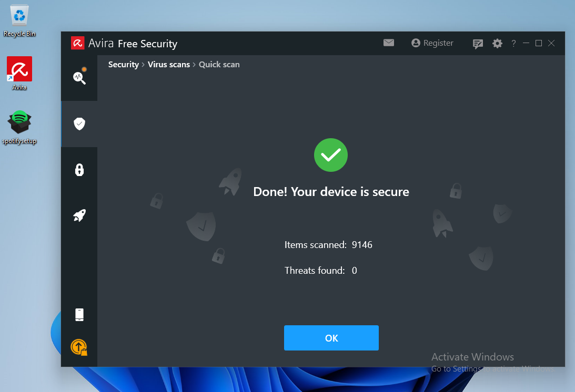The image size is (575, 392).
Task: Open the mail envelope icon
Action: coord(389,43)
